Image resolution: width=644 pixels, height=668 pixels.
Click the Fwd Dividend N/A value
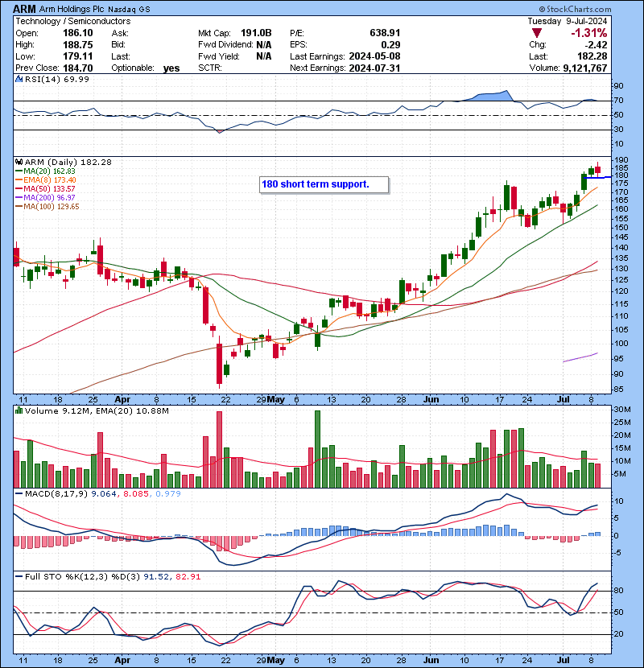point(264,44)
